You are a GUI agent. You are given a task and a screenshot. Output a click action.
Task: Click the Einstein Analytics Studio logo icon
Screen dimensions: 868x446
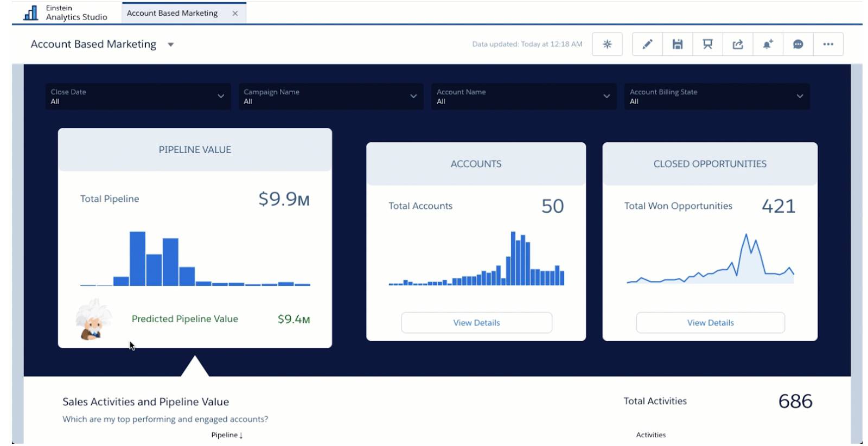click(x=31, y=12)
